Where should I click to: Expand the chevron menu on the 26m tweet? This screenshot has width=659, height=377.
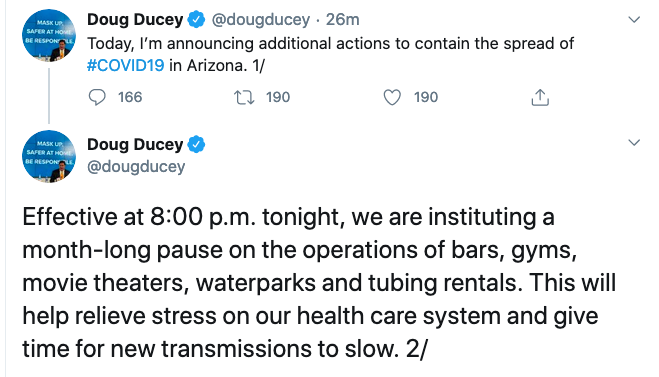[x=634, y=20]
